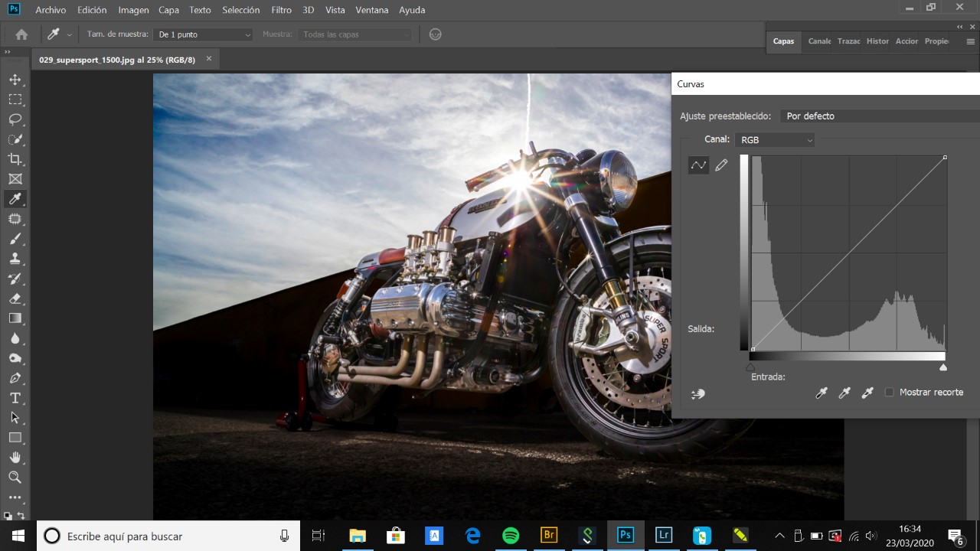Open the disabled Muestra layers dropdown
The image size is (980, 551).
(354, 34)
